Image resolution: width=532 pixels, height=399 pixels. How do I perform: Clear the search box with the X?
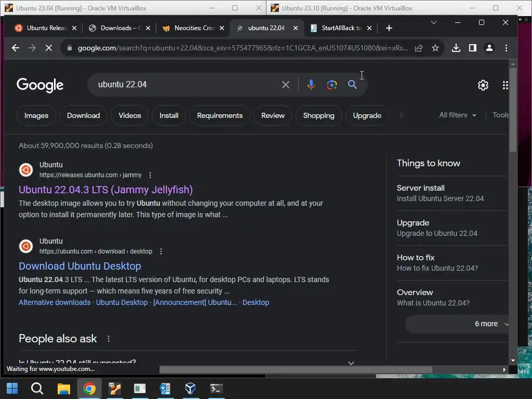pos(286,85)
